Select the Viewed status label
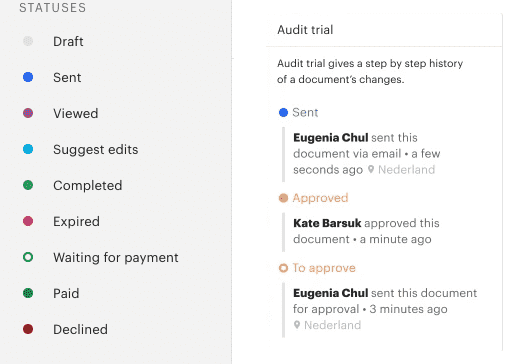Viewport: 532px width, 364px height. (76, 113)
